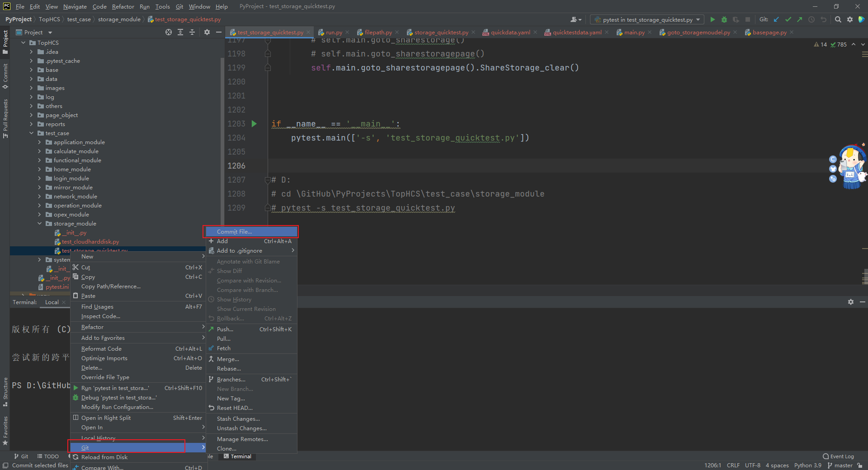Screen dimensions: 868x470
Task: Show Git history clock icon in toolbar
Action: tap(811, 19)
